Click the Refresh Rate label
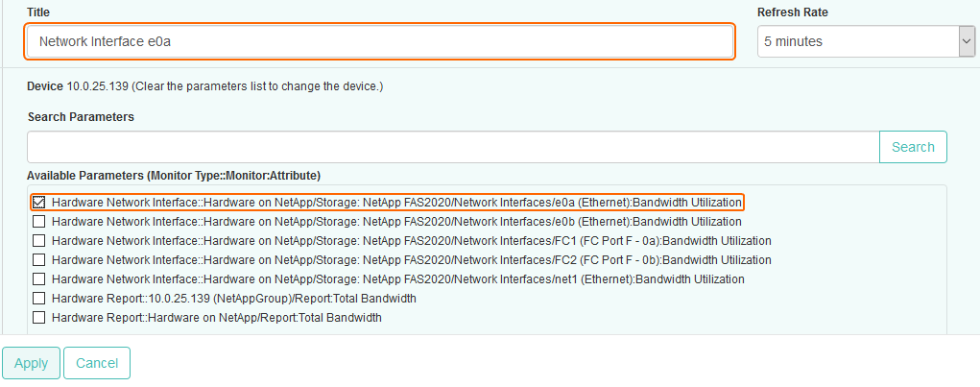 click(x=792, y=12)
